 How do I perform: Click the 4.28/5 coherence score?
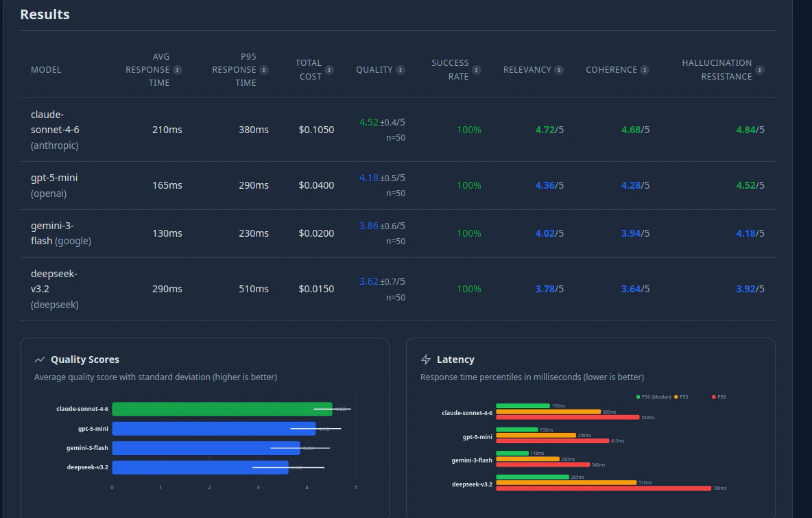[636, 185]
